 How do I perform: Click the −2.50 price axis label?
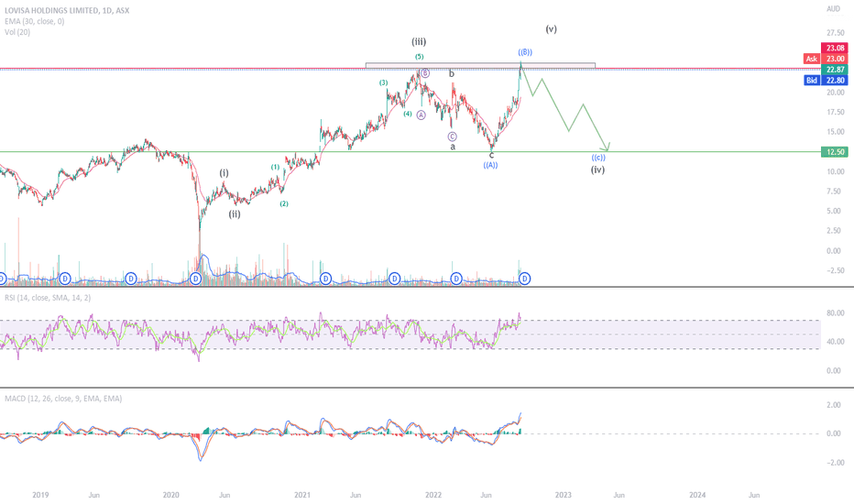pos(836,271)
